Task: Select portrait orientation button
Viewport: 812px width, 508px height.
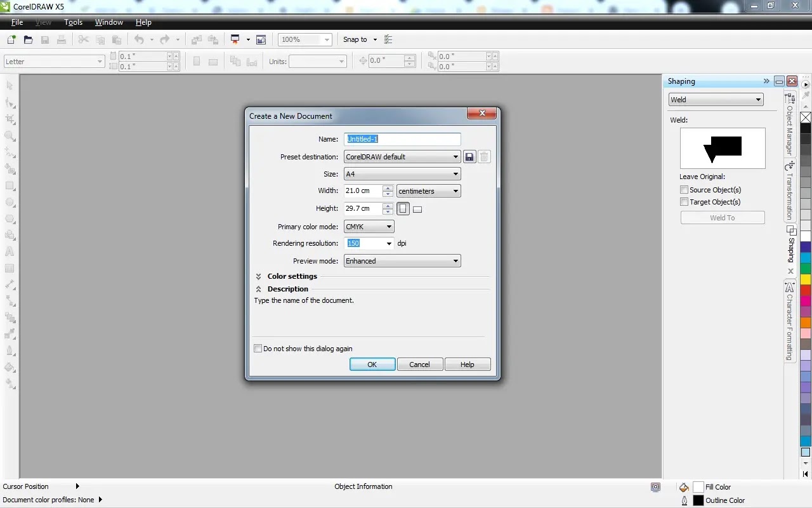Action: (403, 208)
